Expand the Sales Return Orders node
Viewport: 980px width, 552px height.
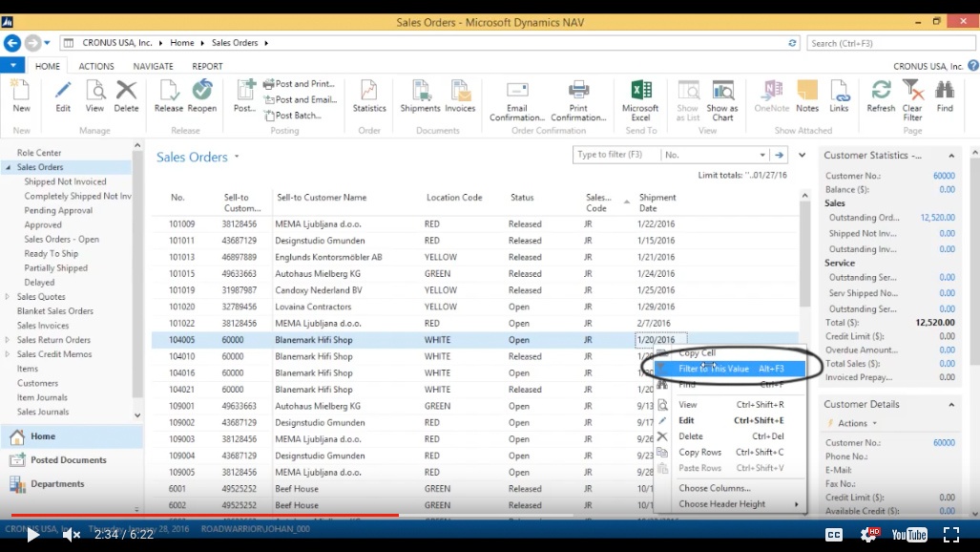coord(8,340)
